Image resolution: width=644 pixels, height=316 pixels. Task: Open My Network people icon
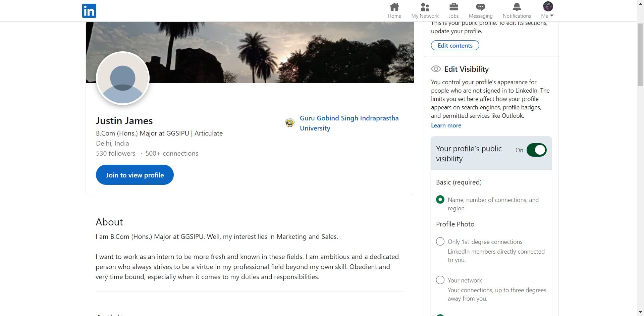click(425, 7)
